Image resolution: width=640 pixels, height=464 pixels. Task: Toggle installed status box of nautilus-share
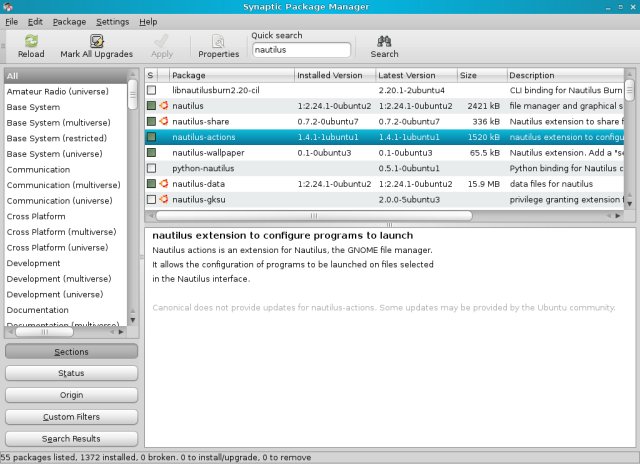151,121
